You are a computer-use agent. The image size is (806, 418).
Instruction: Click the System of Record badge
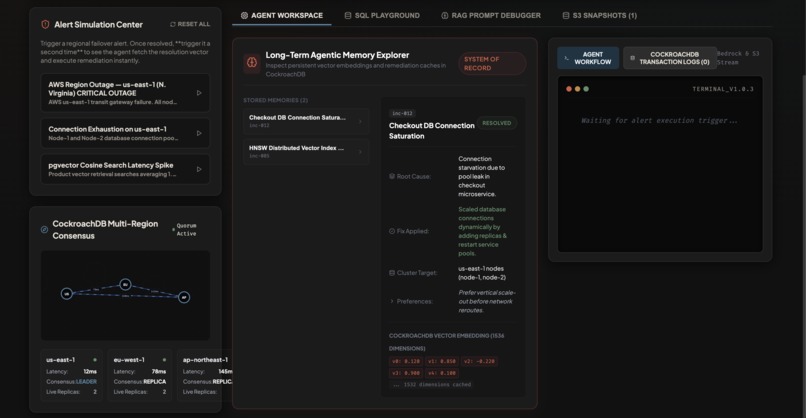point(492,63)
